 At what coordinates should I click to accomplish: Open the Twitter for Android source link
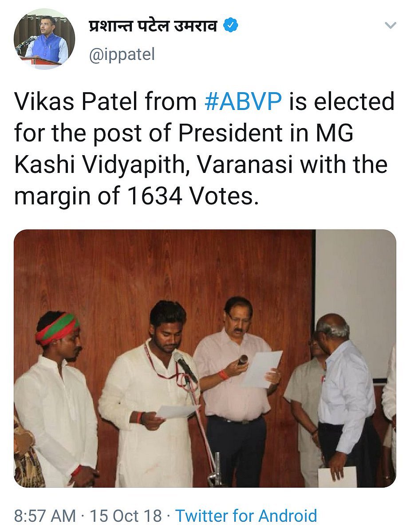point(246,516)
